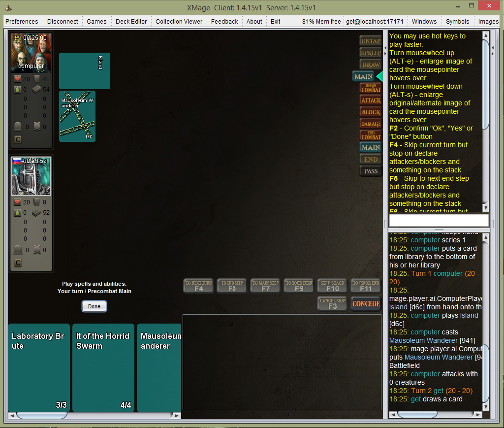The image size is (504, 428).
Task: Click the chat message input field
Action: pos(439,220)
